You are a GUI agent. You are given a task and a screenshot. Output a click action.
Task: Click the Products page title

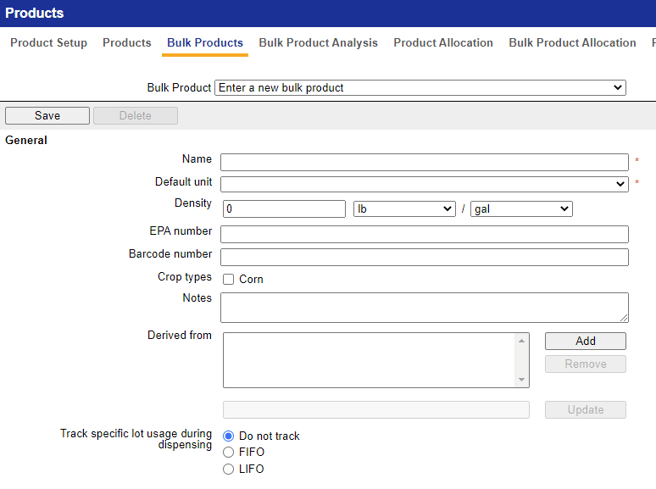coord(34,13)
